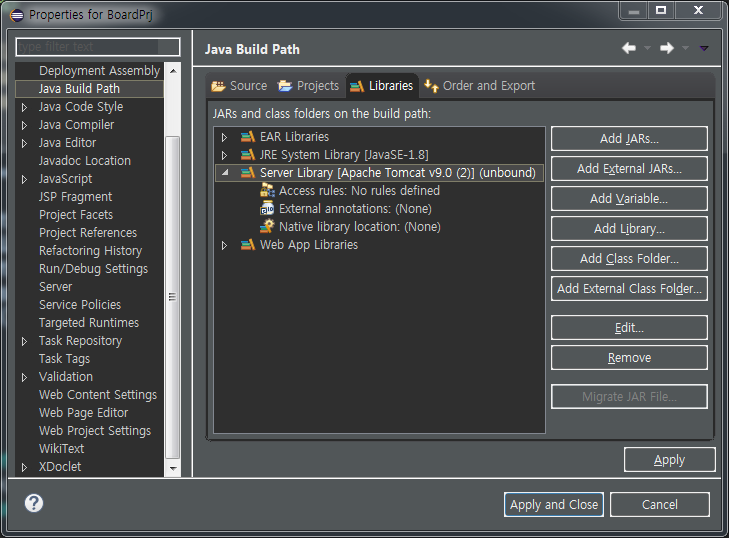
Task: Open Web Project Settings page
Action: coord(95,431)
